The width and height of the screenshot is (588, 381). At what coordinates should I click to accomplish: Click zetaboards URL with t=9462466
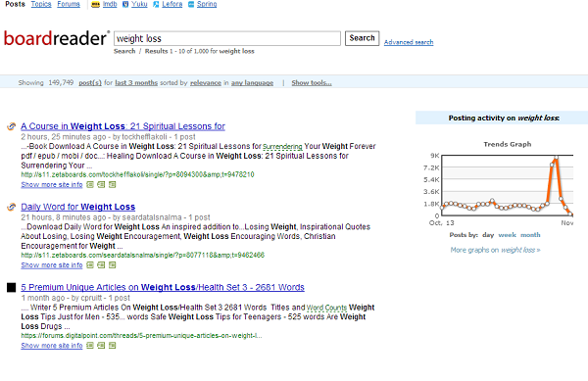point(142,255)
